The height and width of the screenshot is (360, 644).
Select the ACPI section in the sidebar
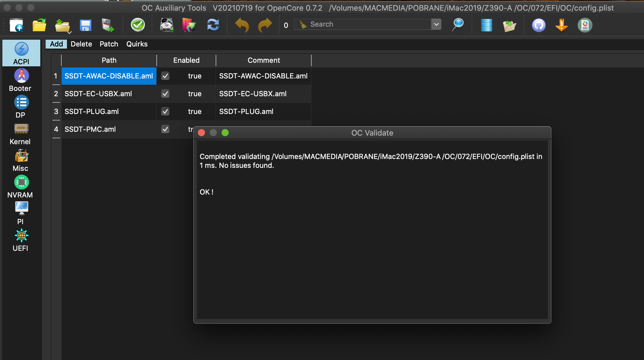(21, 53)
